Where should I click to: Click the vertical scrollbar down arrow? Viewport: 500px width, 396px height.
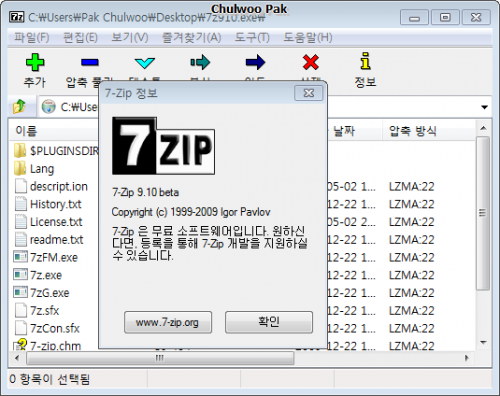(x=483, y=342)
